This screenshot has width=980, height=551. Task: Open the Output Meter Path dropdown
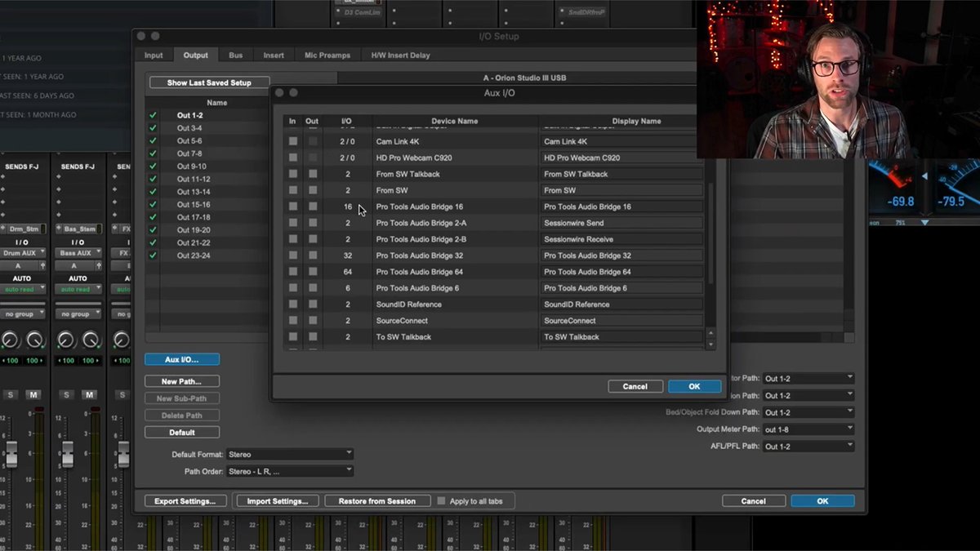808,429
